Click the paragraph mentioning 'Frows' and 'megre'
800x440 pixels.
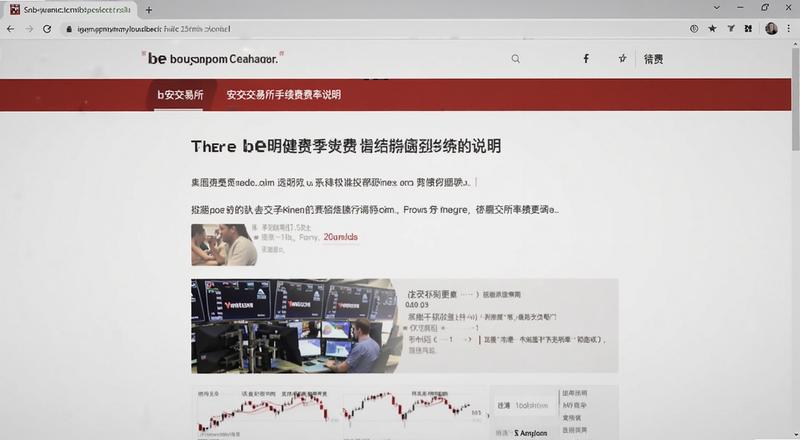(x=374, y=210)
